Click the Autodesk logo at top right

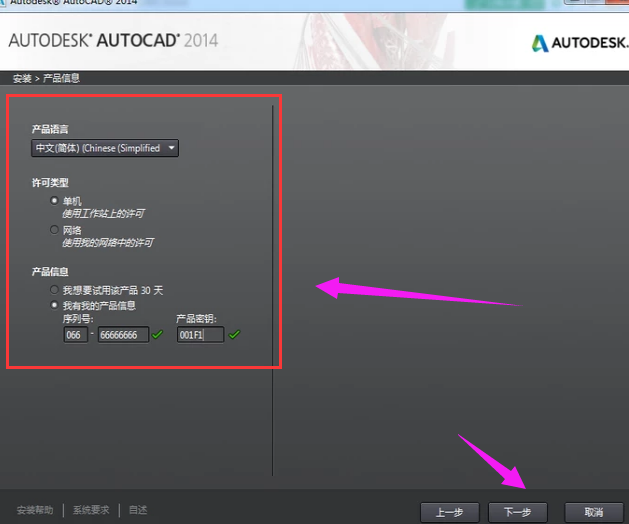[576, 43]
